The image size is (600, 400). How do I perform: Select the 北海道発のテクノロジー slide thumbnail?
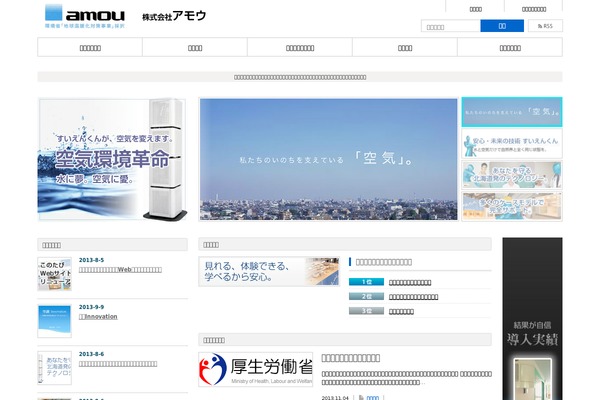click(512, 175)
